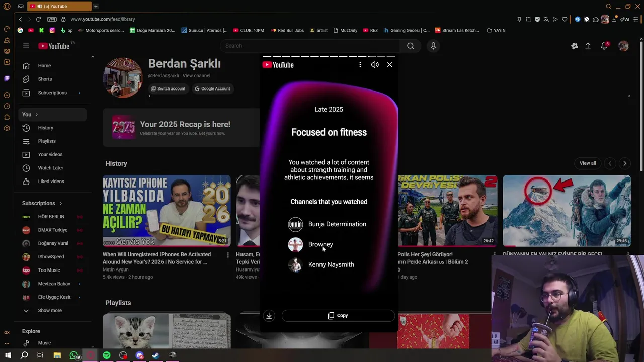Open Steam from taskbar
Viewport: 644px width, 362px height.
[x=156, y=355]
